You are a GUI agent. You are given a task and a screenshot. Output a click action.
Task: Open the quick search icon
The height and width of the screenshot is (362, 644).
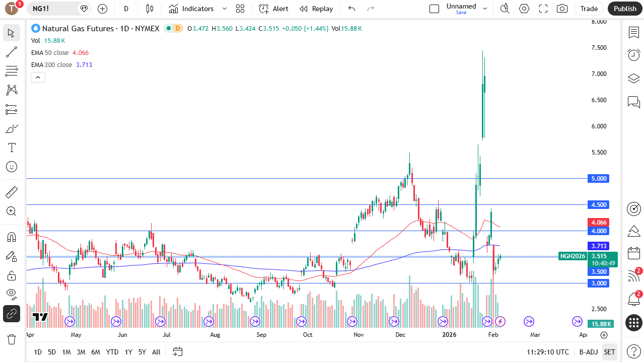point(505,9)
